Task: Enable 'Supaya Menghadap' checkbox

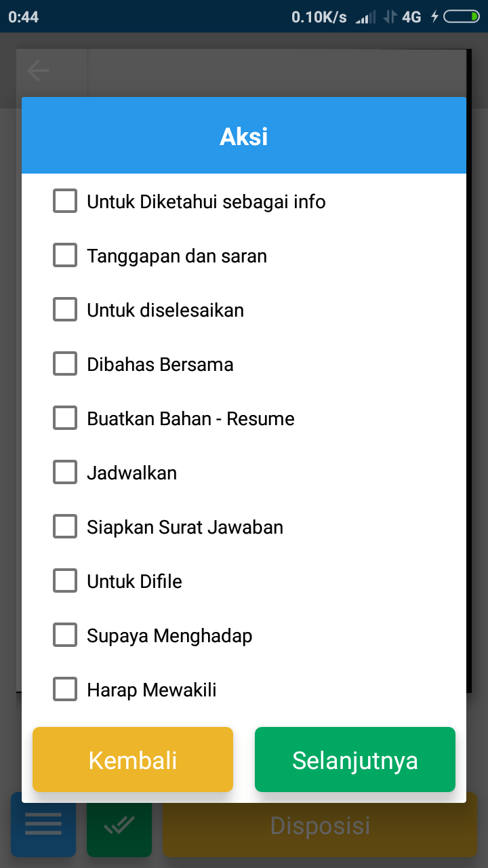Action: (x=65, y=635)
